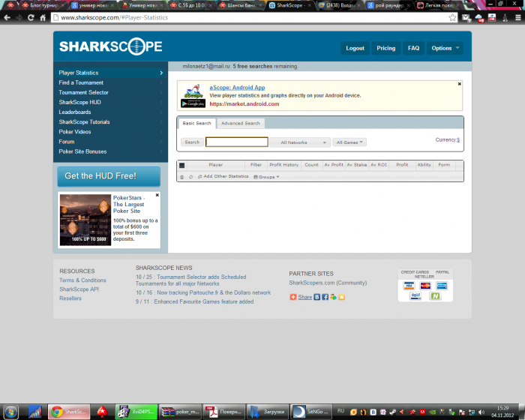Open the Chrome menu icon
This screenshot has height=420, width=525.
tap(518, 18)
